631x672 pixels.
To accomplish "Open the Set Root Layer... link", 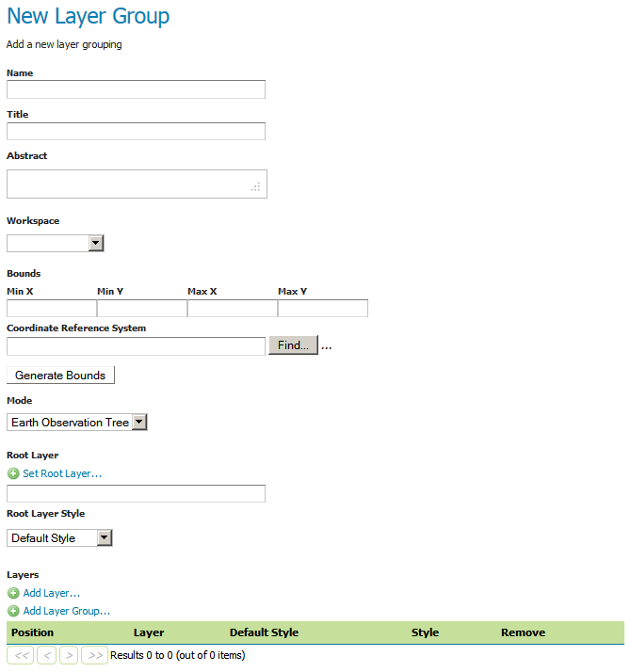I will tap(62, 473).
